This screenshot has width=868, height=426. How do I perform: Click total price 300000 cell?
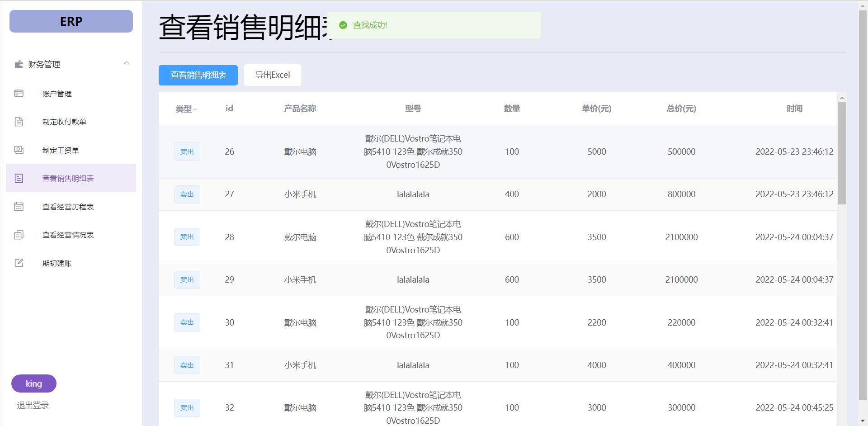[x=681, y=407]
